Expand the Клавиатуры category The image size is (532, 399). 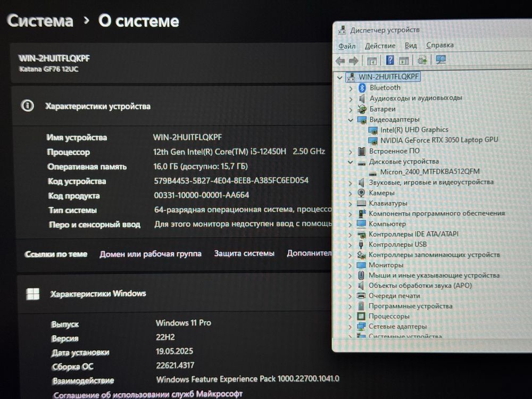coord(351,204)
